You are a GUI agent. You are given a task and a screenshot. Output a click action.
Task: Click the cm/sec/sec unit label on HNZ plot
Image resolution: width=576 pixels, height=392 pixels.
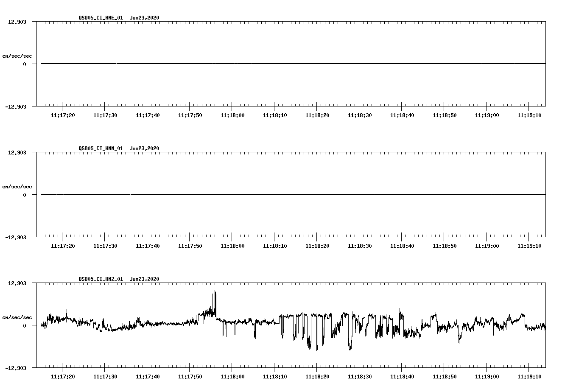pyautogui.click(x=17, y=317)
